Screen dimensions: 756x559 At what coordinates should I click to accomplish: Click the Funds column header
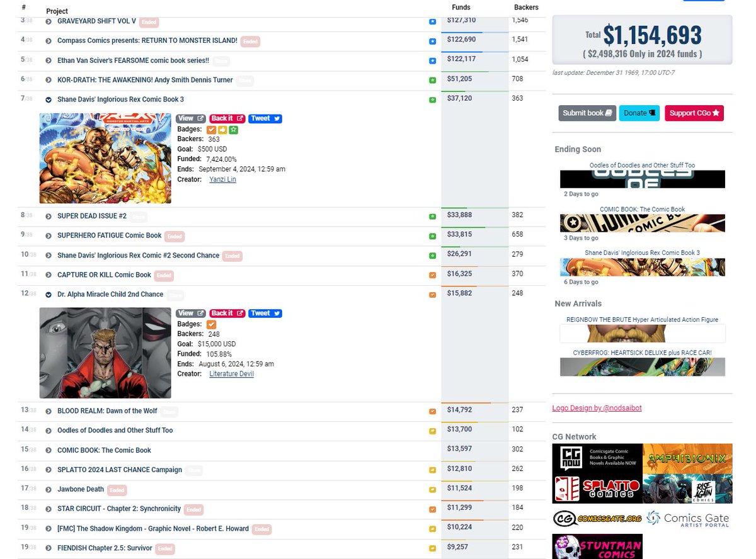461,8
